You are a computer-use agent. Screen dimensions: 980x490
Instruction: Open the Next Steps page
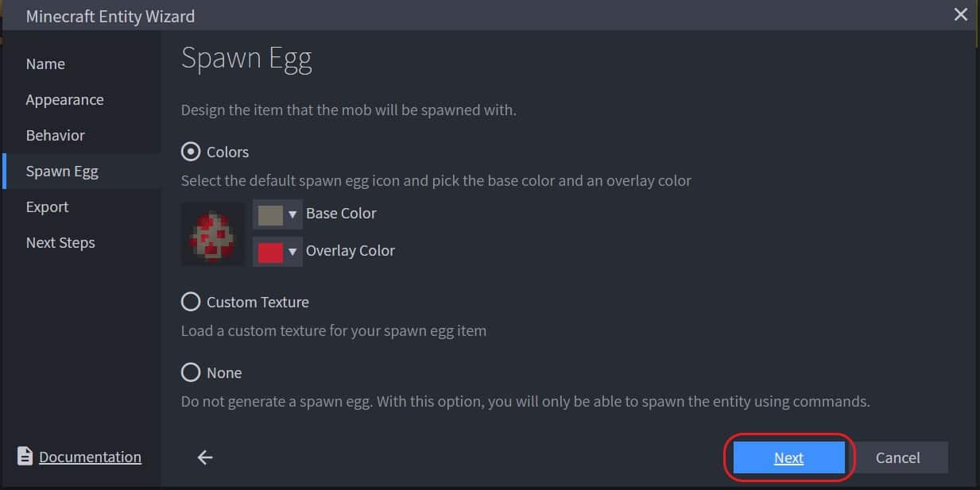[60, 242]
